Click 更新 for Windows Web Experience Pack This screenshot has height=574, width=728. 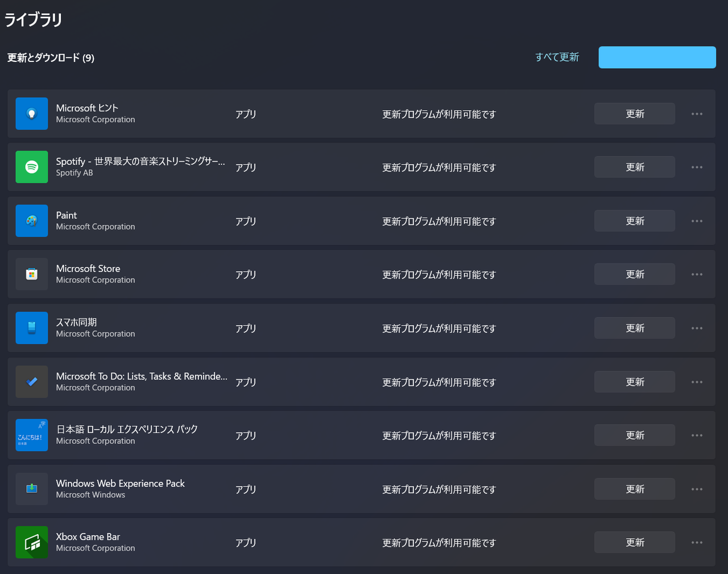point(635,489)
